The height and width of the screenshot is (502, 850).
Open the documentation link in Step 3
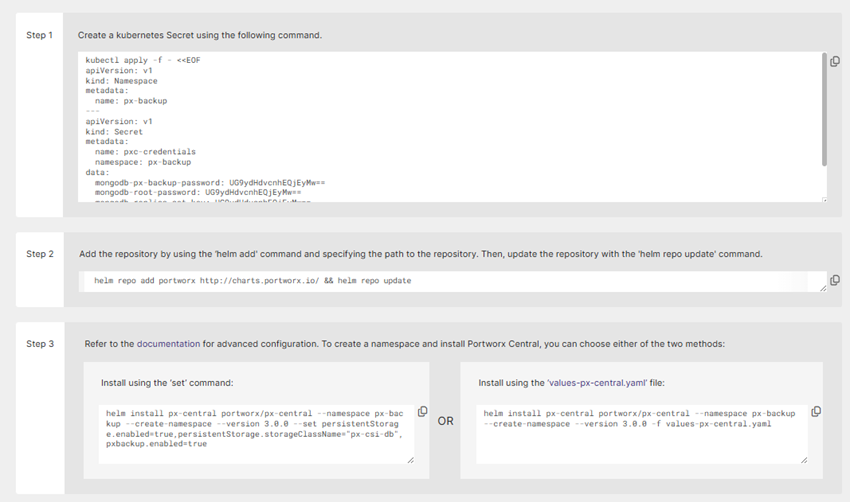coord(168,344)
